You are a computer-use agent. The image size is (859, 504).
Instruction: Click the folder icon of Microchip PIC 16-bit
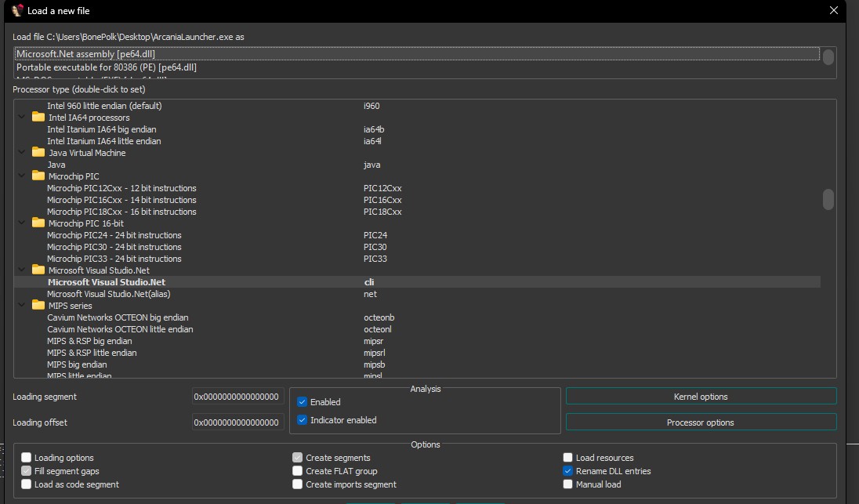coord(38,223)
